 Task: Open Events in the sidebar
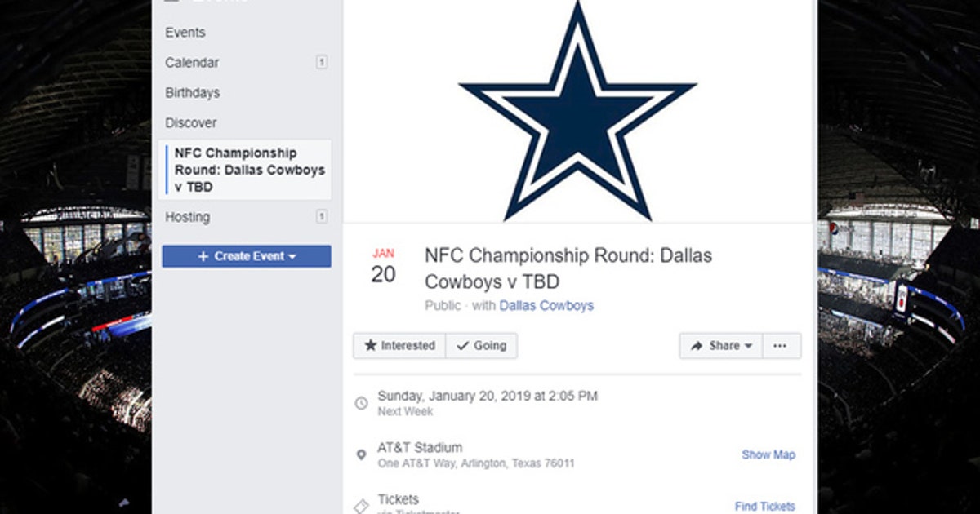pyautogui.click(x=185, y=33)
